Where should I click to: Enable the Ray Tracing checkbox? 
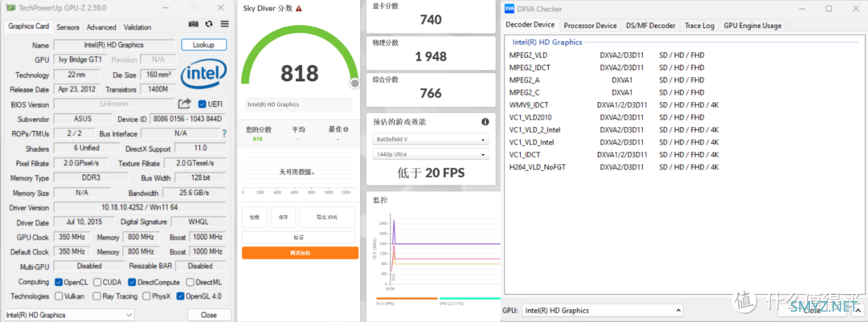97,296
